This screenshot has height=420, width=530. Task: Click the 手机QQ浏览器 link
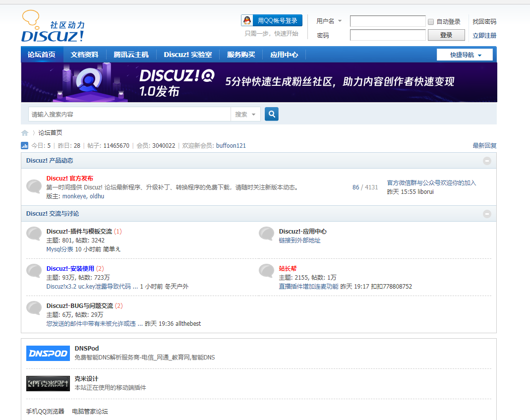point(45,412)
